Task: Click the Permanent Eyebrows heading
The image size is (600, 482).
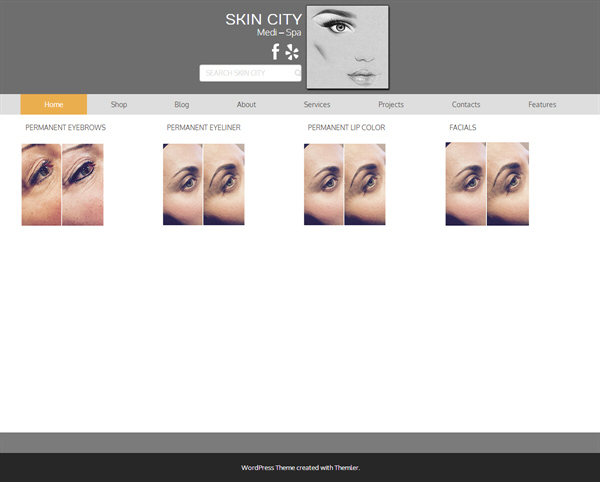Action: (65, 127)
